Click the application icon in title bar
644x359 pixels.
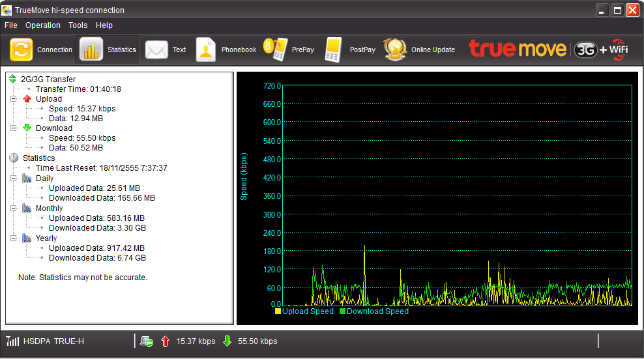[x=7, y=10]
